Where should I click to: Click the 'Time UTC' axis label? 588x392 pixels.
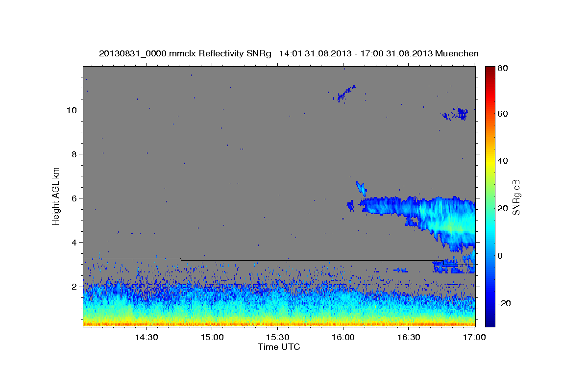[x=279, y=347]
